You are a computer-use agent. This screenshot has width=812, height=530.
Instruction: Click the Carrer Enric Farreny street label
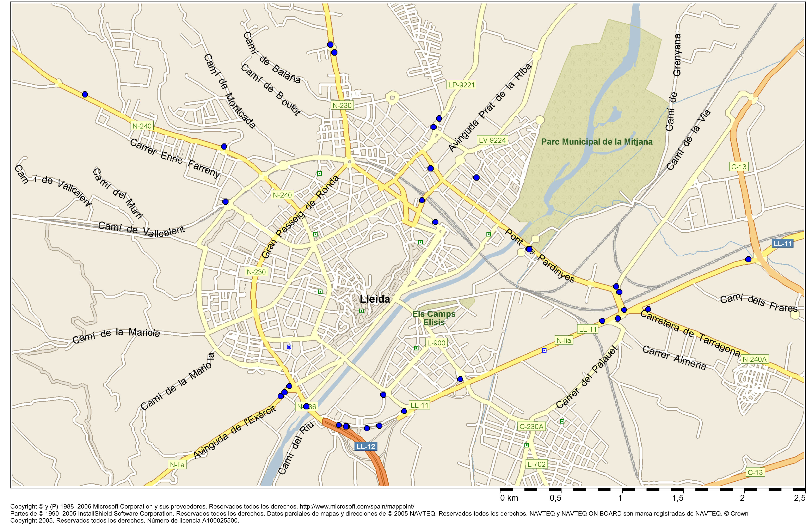[175, 158]
